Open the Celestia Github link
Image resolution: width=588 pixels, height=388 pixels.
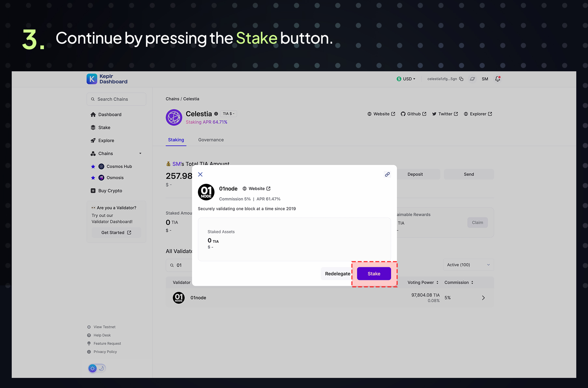tap(413, 114)
